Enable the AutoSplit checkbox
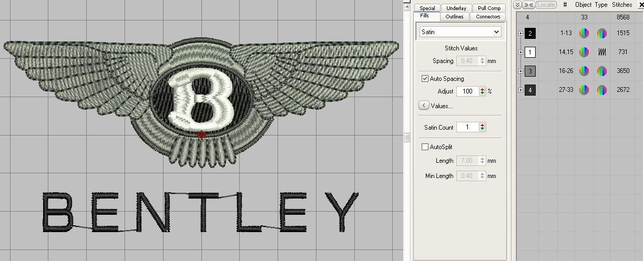Screen dimensions: 644x261 (x=425, y=147)
